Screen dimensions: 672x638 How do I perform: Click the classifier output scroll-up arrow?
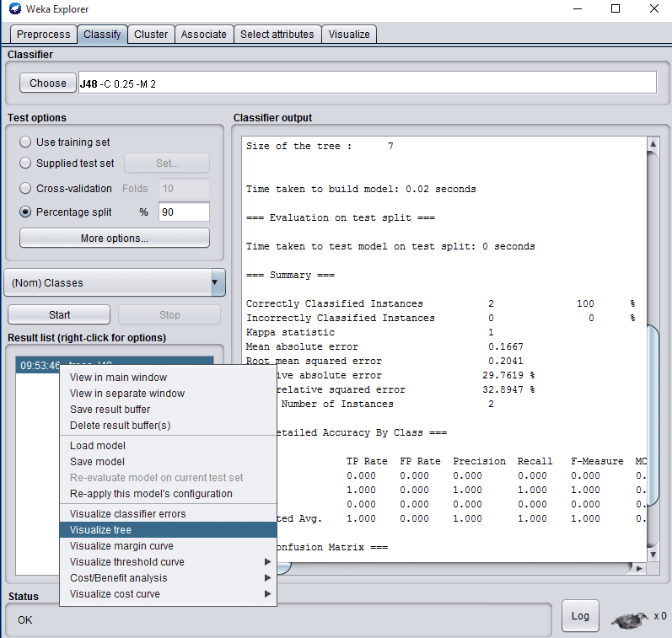point(653,144)
